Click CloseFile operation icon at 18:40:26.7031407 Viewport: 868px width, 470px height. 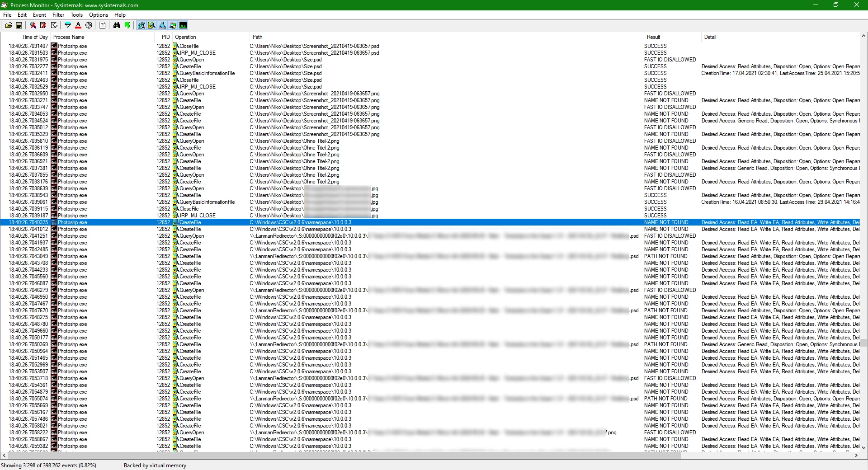point(176,46)
